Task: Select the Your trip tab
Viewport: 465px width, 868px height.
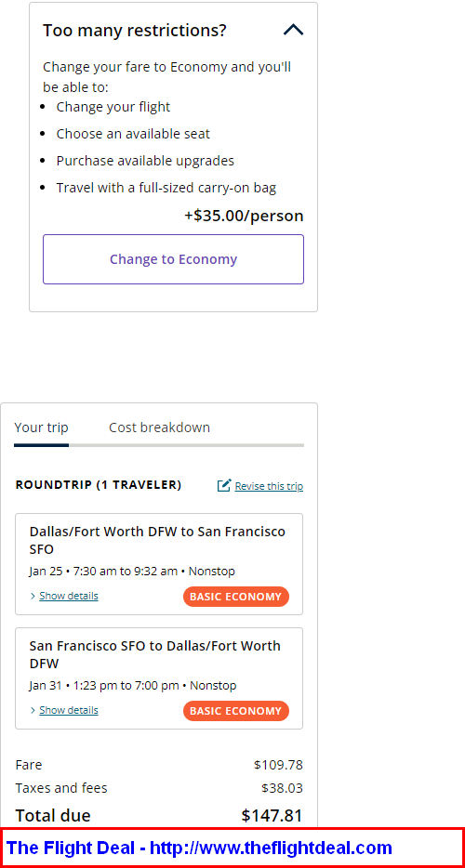Action: click(x=42, y=427)
